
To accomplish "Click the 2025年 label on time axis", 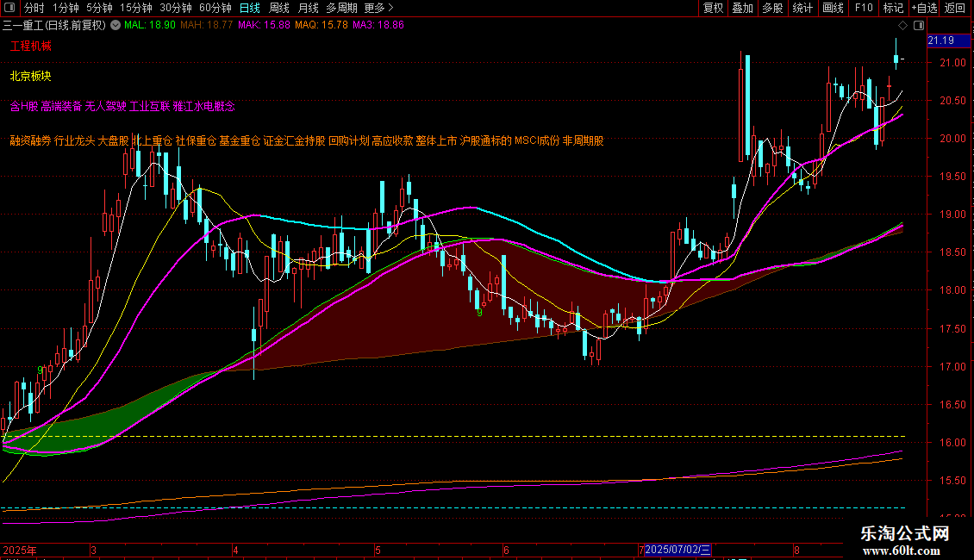I will pos(19,550).
